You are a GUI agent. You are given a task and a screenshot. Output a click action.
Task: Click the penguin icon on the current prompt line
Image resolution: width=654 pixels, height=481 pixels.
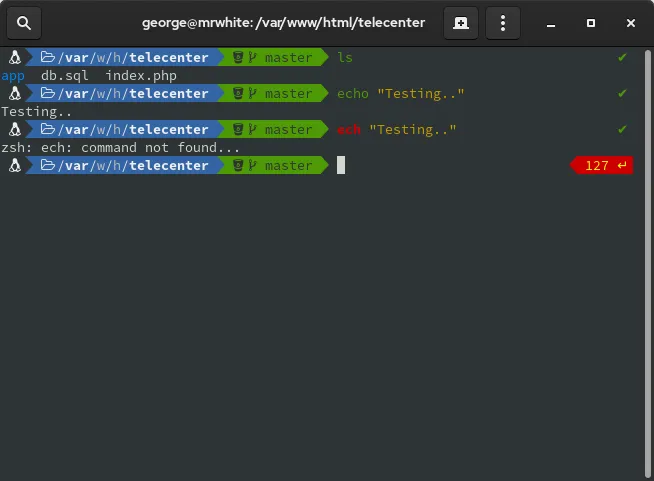(x=15, y=165)
